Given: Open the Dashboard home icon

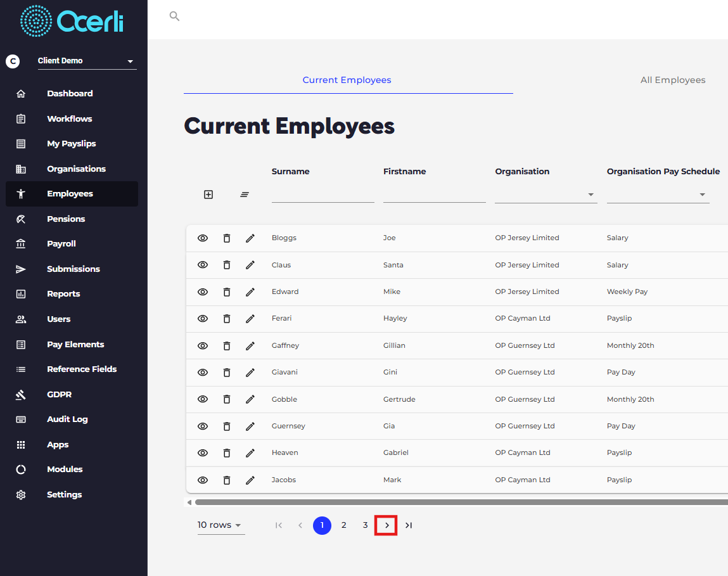Looking at the screenshot, I should tap(21, 94).
